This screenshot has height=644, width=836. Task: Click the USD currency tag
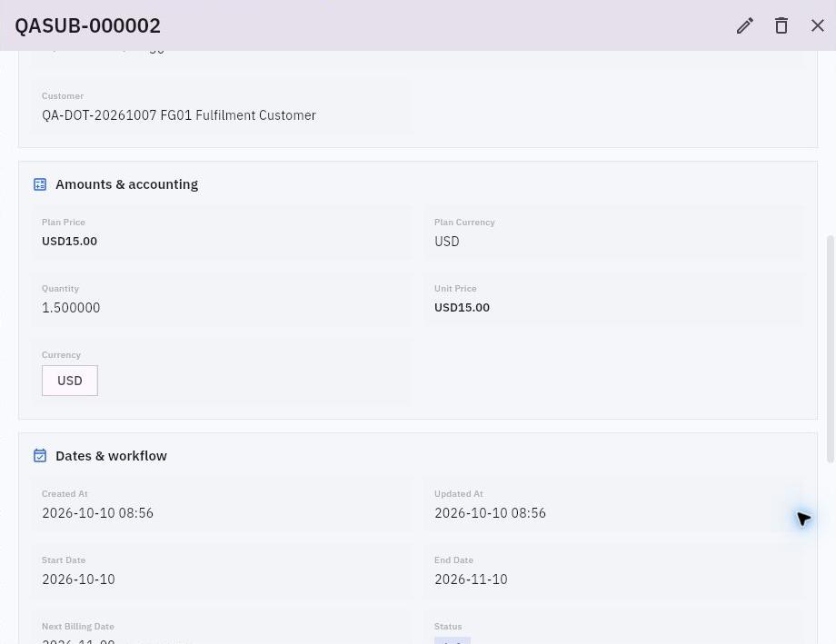(x=70, y=381)
